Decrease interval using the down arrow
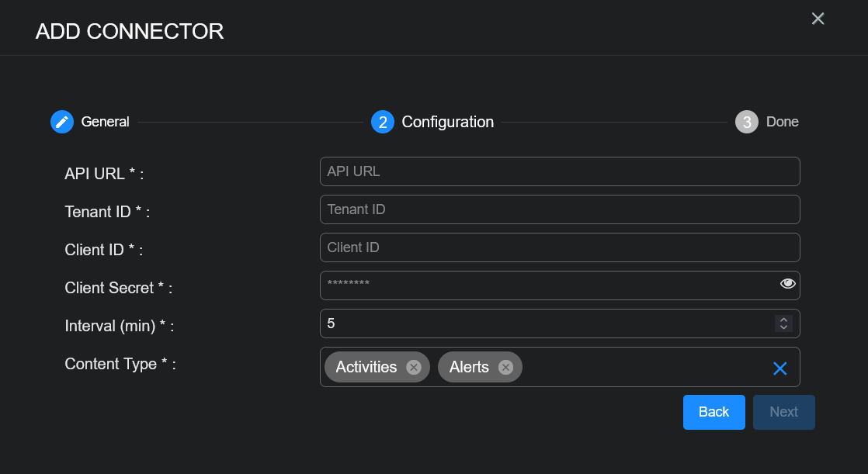The width and height of the screenshot is (868, 474). (x=783, y=327)
